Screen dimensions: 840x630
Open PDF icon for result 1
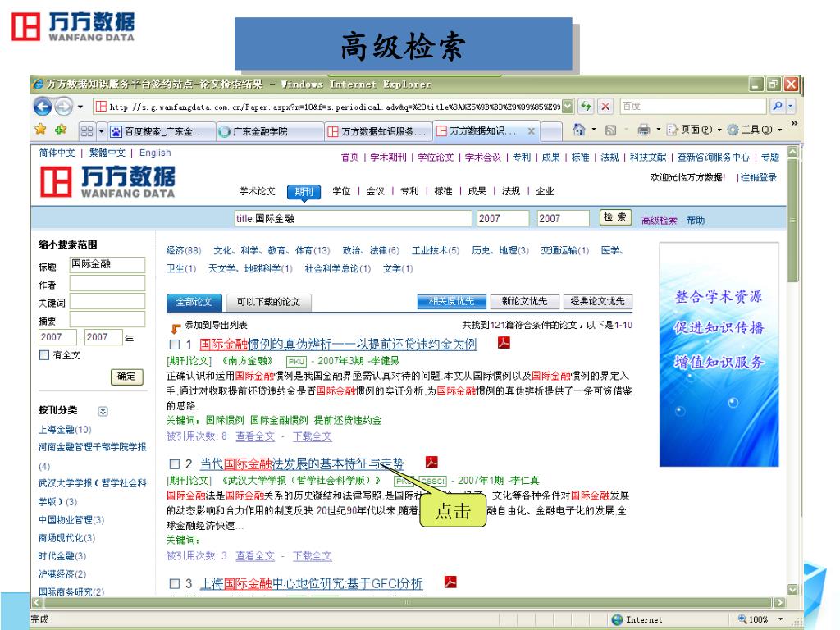click(x=504, y=342)
